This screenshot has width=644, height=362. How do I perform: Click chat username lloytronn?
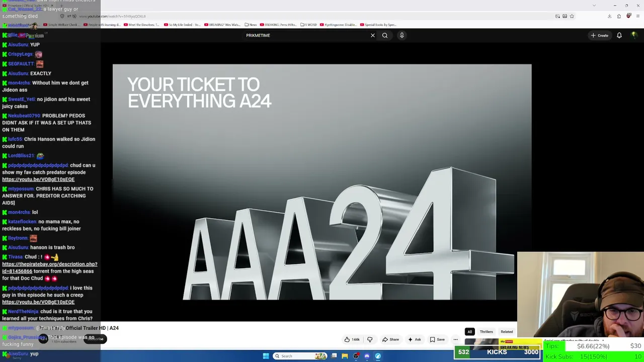tap(18, 238)
